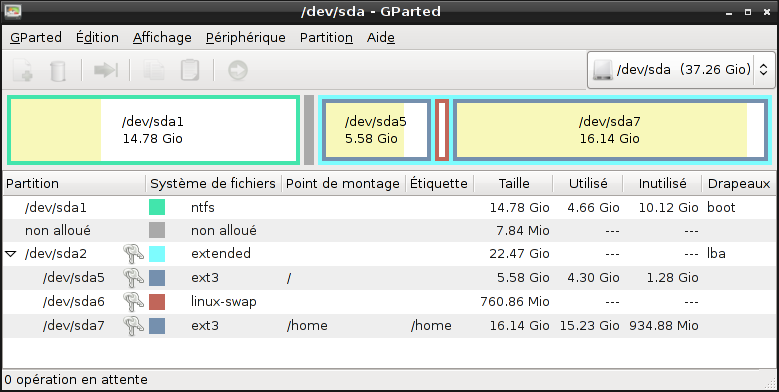Open the Périphérique menu
Viewport: 779px width, 392px height.
(x=245, y=38)
